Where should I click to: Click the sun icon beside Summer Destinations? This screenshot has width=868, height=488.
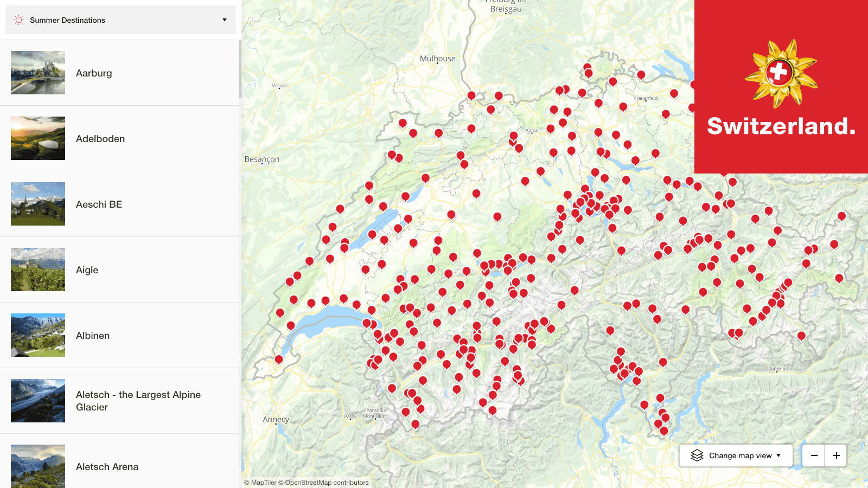click(x=18, y=20)
